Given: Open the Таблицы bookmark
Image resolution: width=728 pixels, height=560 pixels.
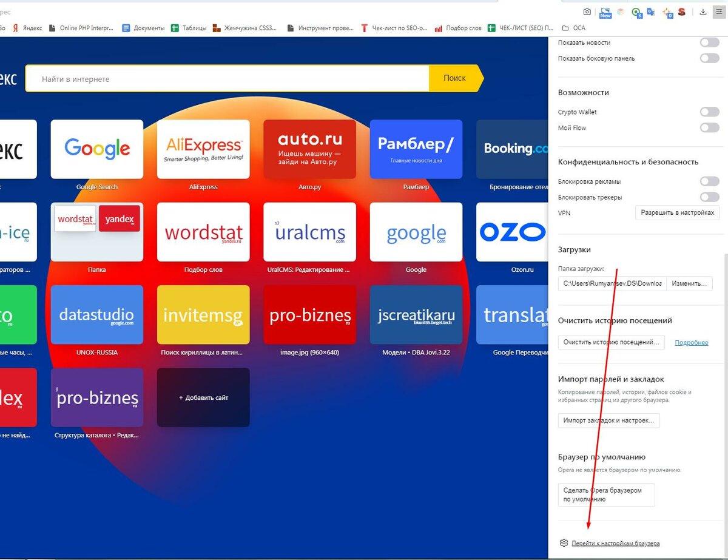Looking at the screenshot, I should tap(189, 28).
